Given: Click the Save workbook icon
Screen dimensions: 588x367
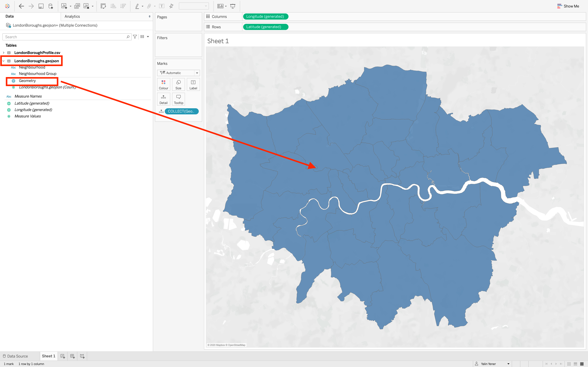Looking at the screenshot, I should (x=41, y=6).
